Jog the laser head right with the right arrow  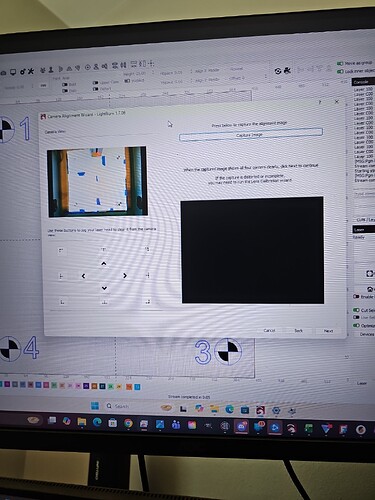(x=125, y=276)
